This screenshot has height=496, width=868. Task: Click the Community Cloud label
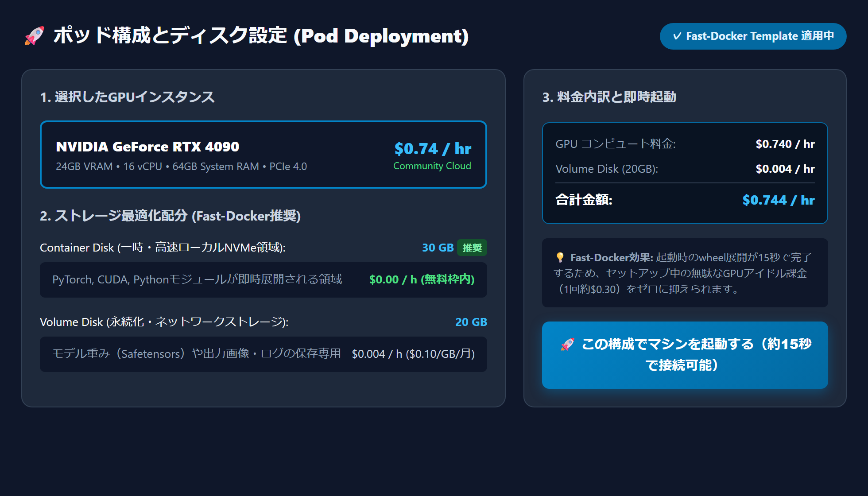[432, 166]
